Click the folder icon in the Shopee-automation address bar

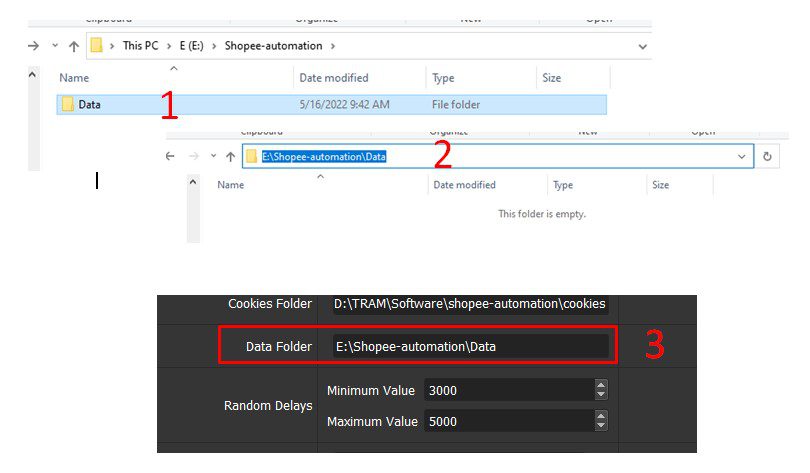(96, 45)
